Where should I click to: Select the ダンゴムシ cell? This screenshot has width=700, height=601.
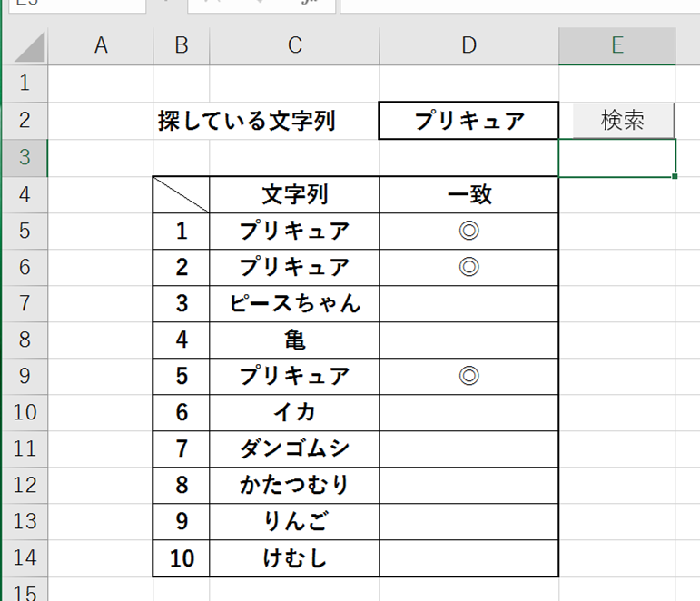[294, 448]
